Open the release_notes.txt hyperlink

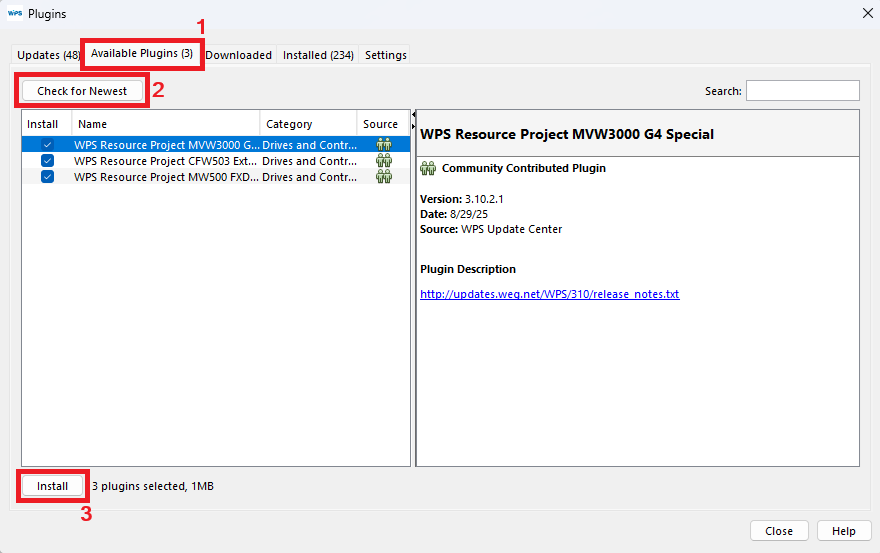(x=549, y=294)
